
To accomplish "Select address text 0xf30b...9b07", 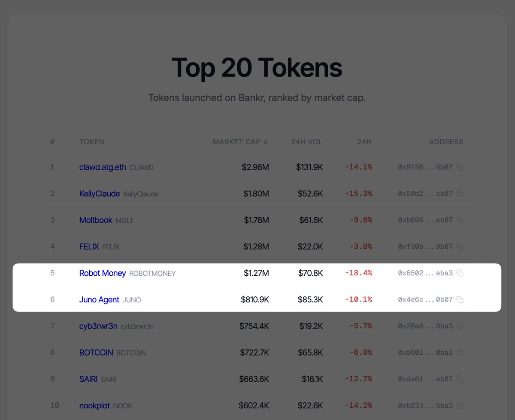I will (x=425, y=247).
